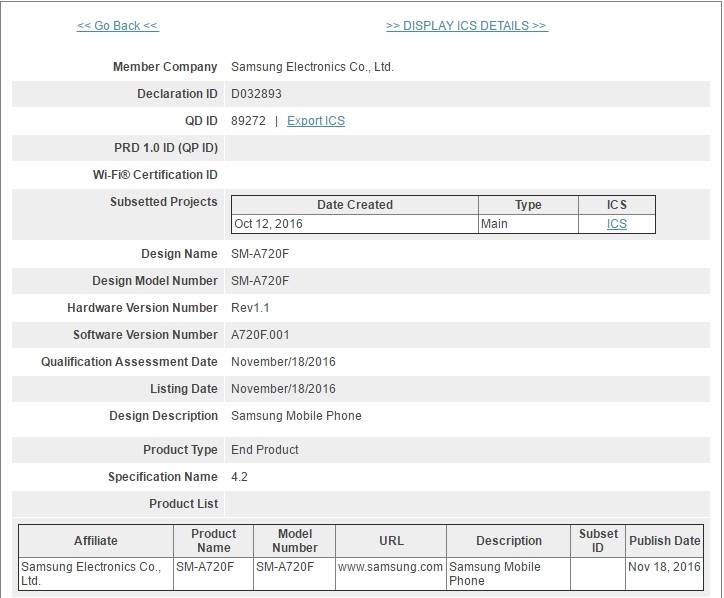Click www.samsung.com in the product list
This screenshot has width=724, height=598.
(x=390, y=567)
